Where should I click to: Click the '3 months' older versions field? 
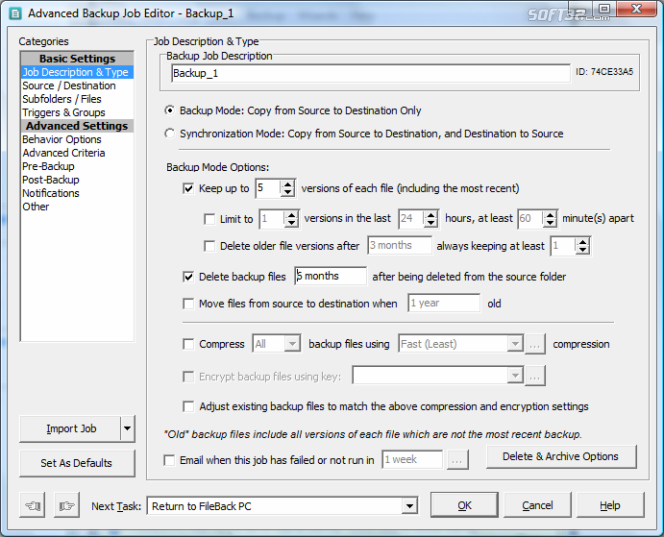(399, 245)
